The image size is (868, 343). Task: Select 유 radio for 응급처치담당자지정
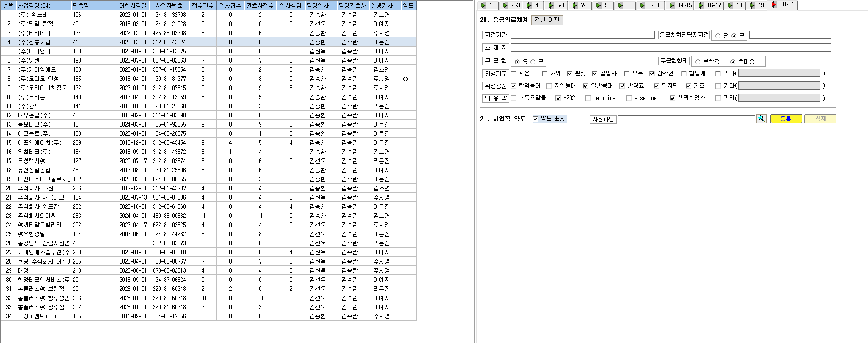coord(718,36)
